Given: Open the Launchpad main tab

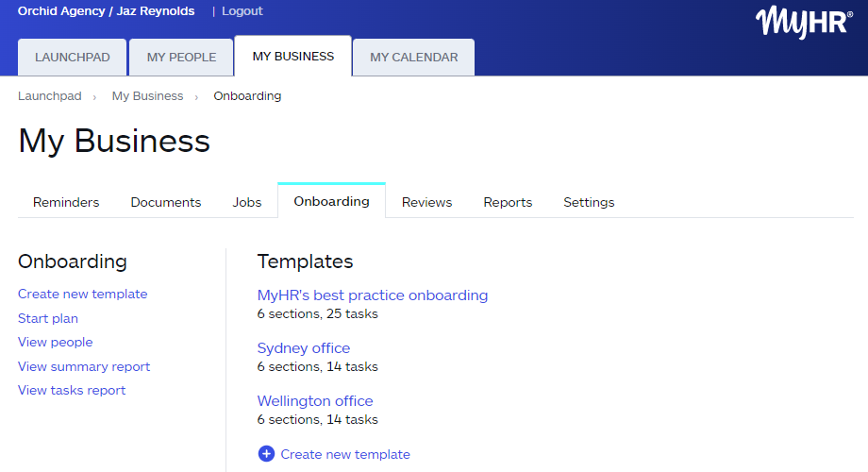Looking at the screenshot, I should 73,58.
